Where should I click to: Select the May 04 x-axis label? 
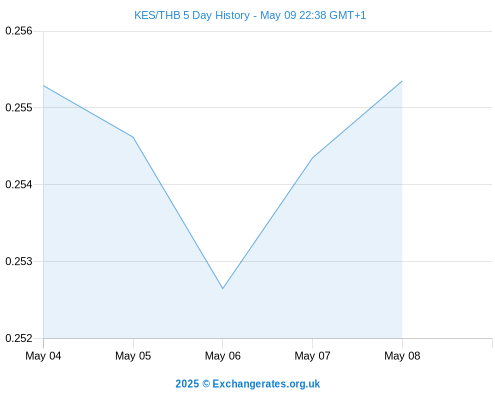click(43, 356)
